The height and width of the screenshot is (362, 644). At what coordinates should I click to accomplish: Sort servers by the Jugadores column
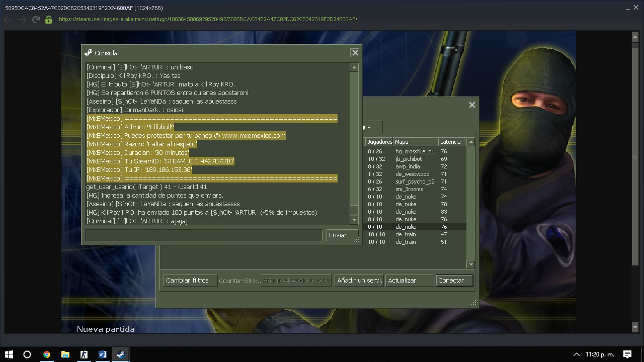(379, 142)
